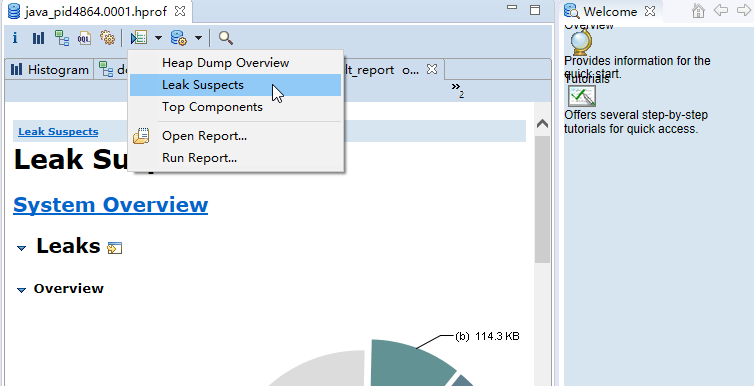Choose Run Report... menu entry
Image resolution: width=754 pixels, height=386 pixels.
(x=236, y=158)
